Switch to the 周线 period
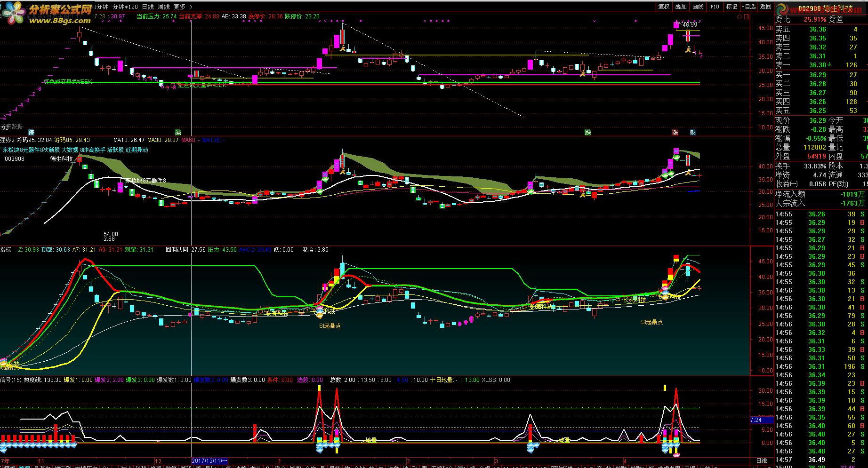Image resolution: width=868 pixels, height=468 pixels. [x=163, y=7]
